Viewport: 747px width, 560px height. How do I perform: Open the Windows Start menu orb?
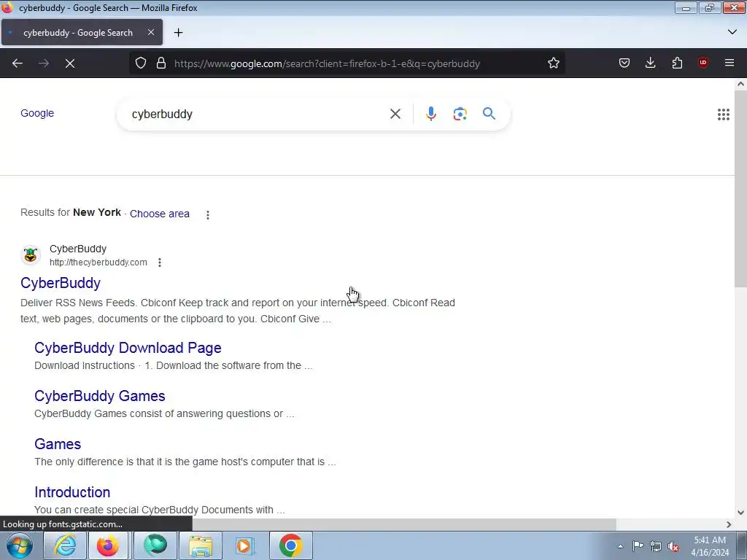pyautogui.click(x=20, y=545)
